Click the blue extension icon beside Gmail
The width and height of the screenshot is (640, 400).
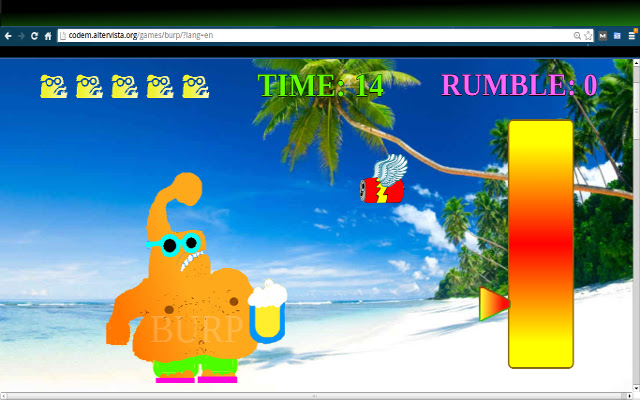(617, 36)
